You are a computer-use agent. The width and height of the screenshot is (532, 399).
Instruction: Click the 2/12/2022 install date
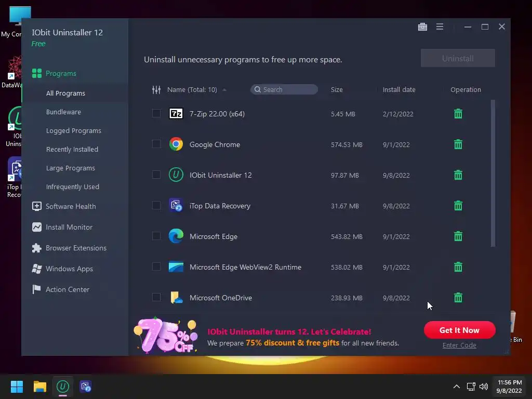398,114
